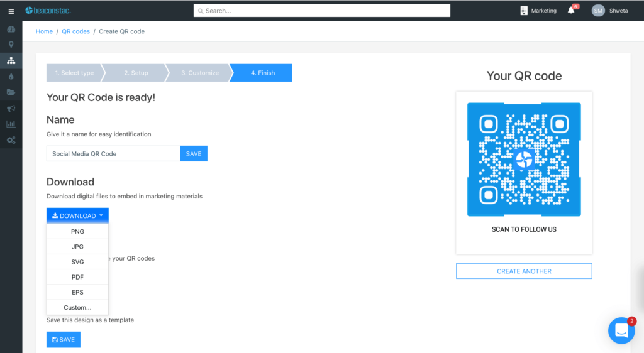Save the QR code name

pyautogui.click(x=194, y=154)
